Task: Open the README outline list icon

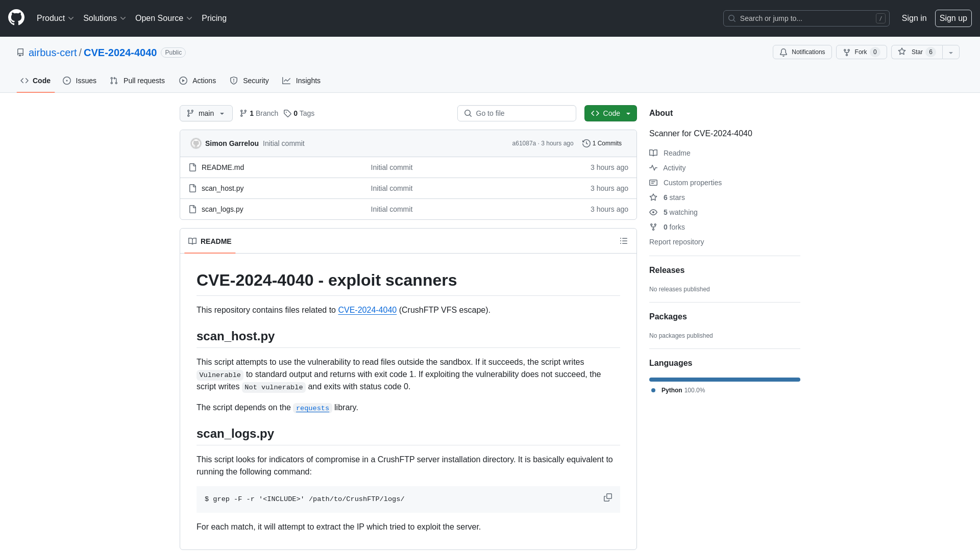Action: coord(624,241)
